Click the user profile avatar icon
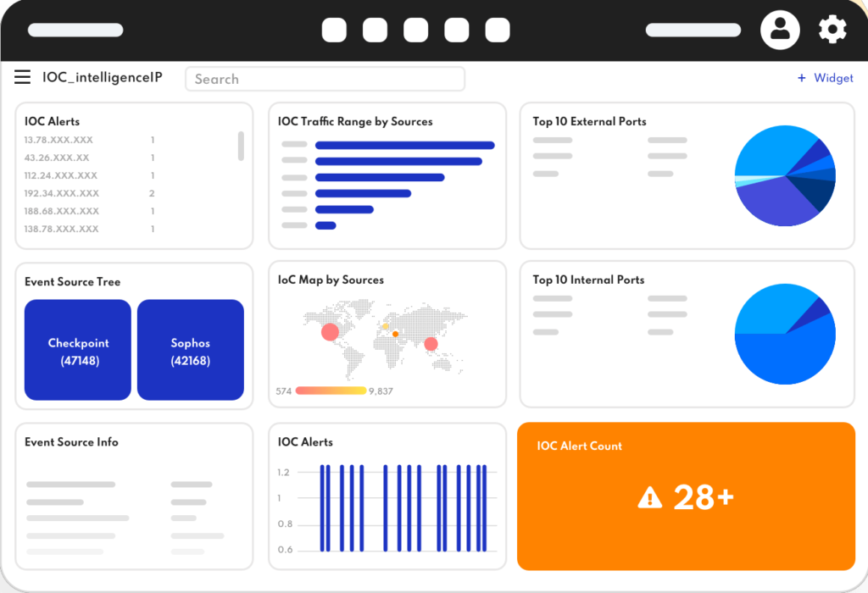The width and height of the screenshot is (868, 593). pyautogui.click(x=780, y=30)
